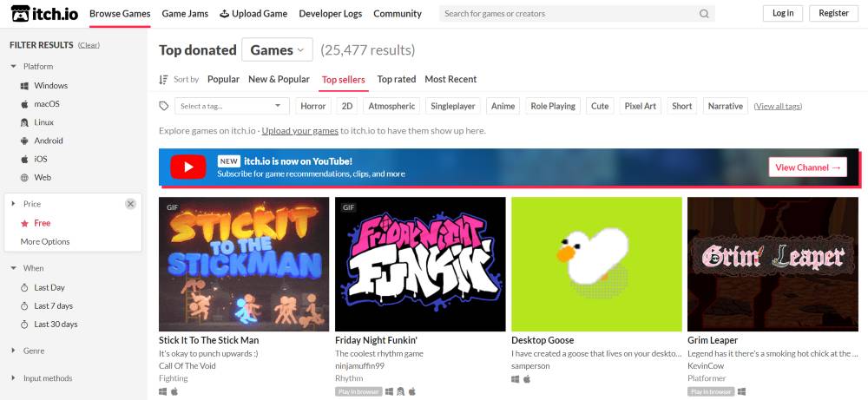The height and width of the screenshot is (400, 868).
Task: Open the Desktop Goose thumbnail
Action: tap(597, 265)
